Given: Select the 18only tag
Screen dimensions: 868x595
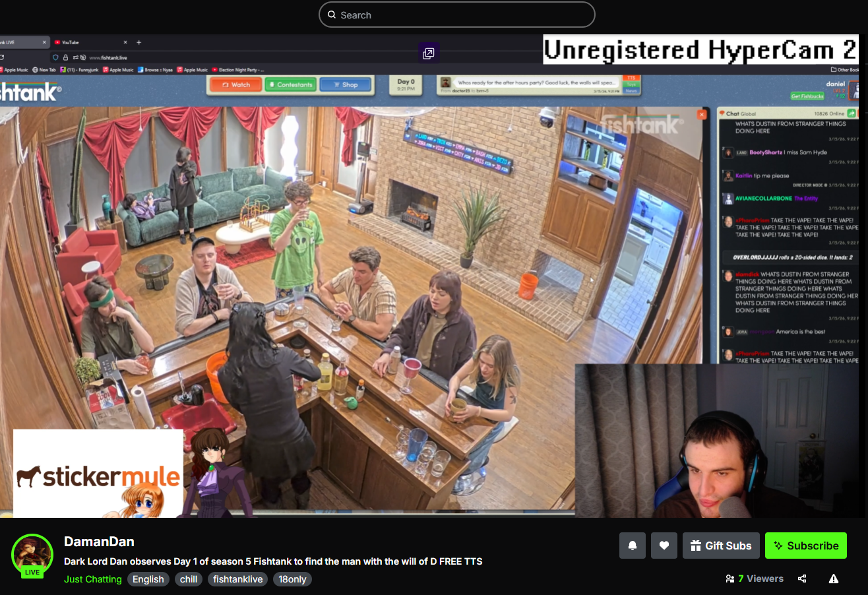Looking at the screenshot, I should point(293,579).
